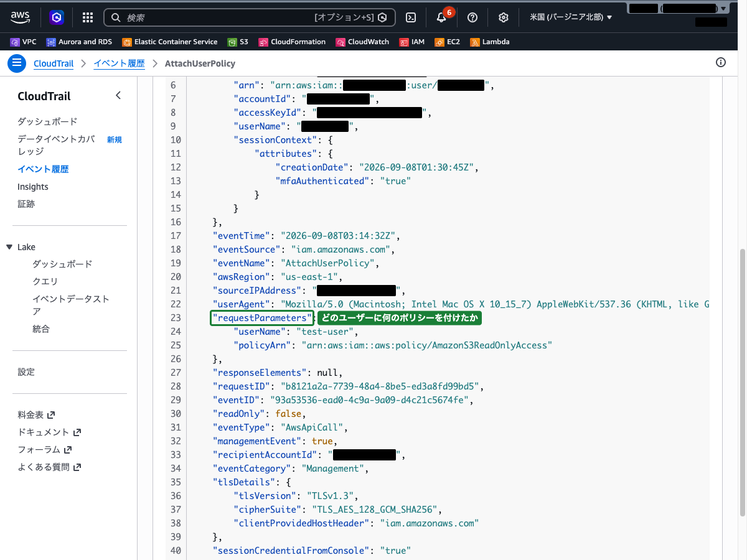Open CloudWatch bookmark shortcut
Image resolution: width=747 pixels, height=560 pixels.
[x=362, y=42]
